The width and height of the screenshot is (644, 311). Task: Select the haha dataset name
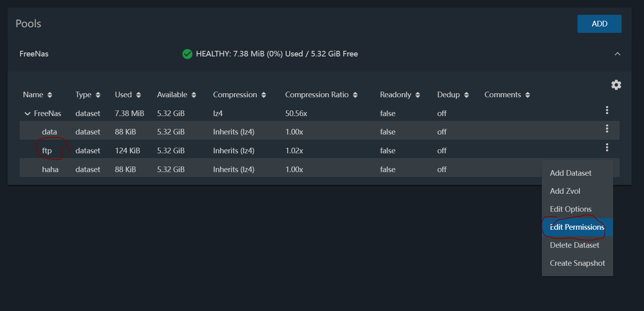pyautogui.click(x=50, y=169)
